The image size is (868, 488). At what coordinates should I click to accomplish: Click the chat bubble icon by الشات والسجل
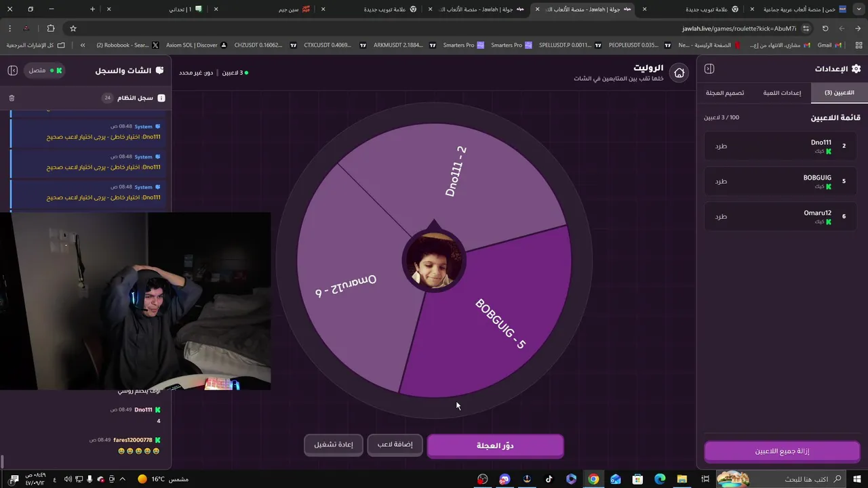[159, 70]
